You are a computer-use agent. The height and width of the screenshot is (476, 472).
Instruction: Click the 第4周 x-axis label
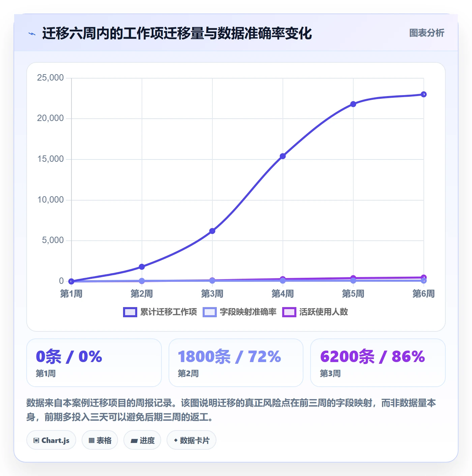[x=283, y=294]
